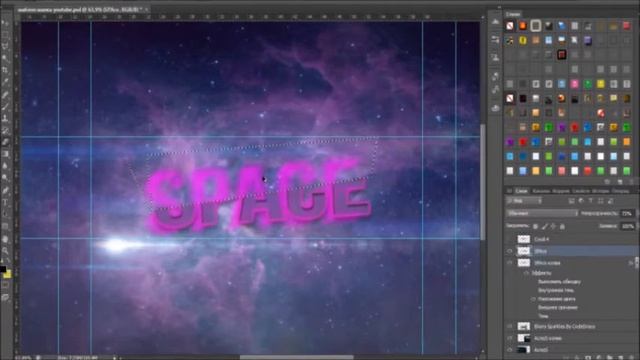Select the Clone Stamp tool

5,119
